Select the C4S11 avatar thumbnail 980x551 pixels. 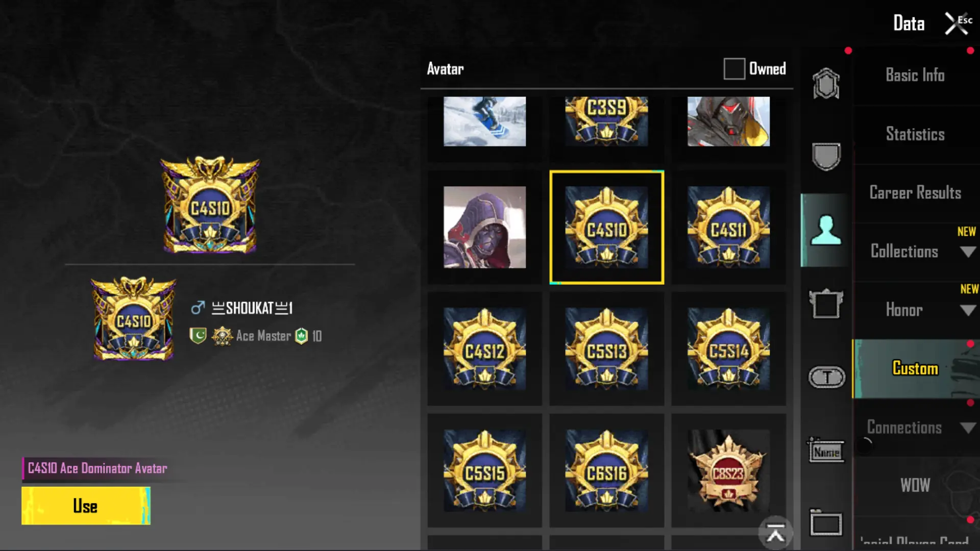728,228
